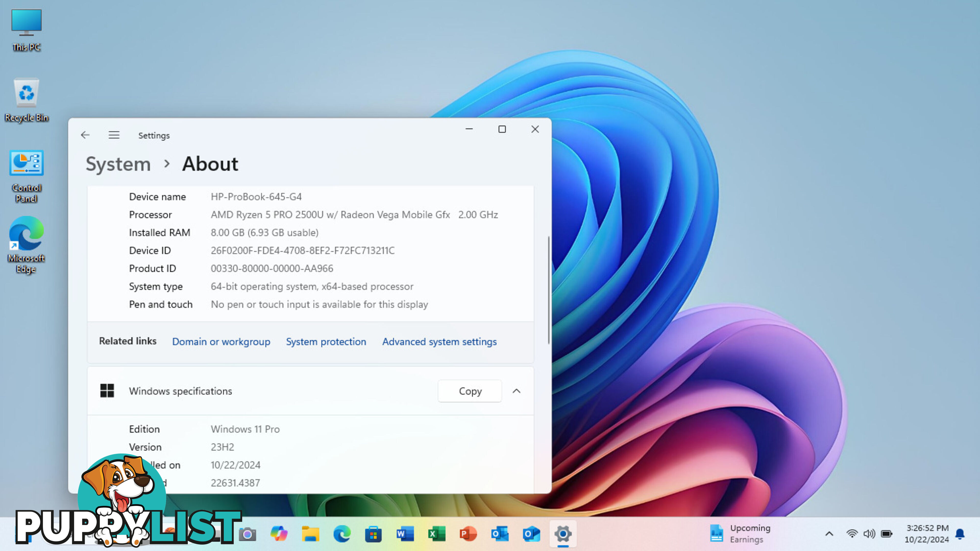Click the Windows logo in Windows specifications
This screenshot has height=551, width=980.
pyautogui.click(x=107, y=391)
